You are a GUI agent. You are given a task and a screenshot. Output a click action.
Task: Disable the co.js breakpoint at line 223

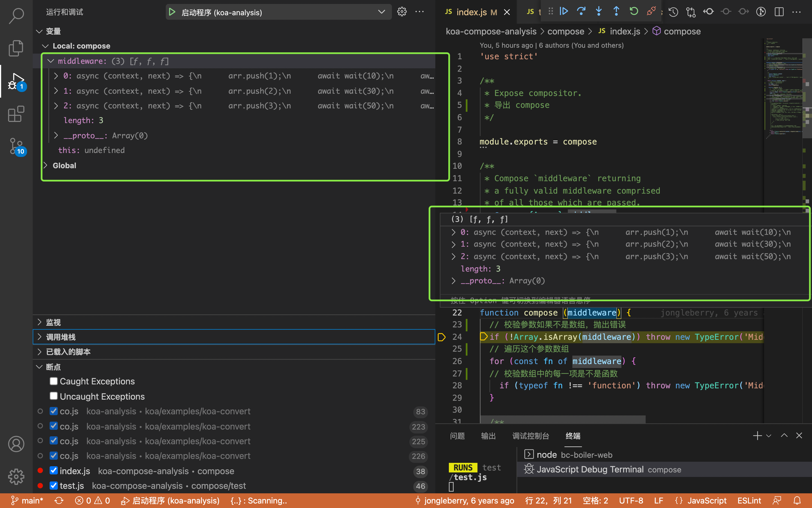pyautogui.click(x=54, y=426)
